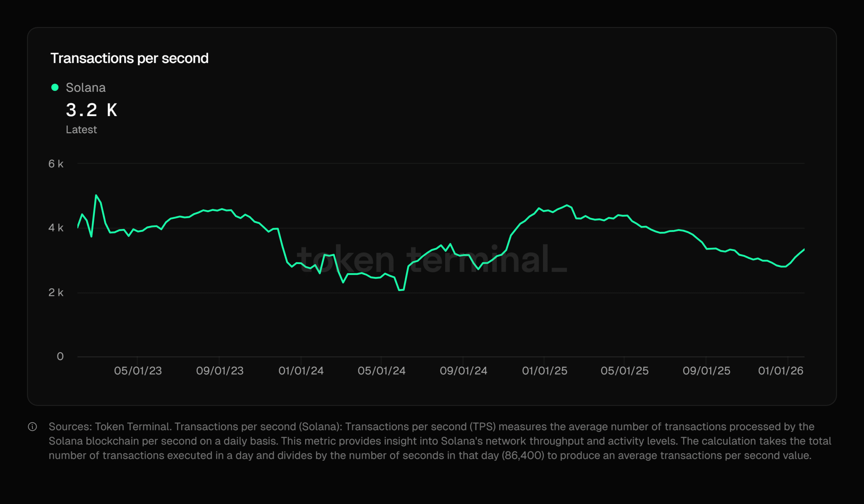This screenshot has height=504, width=864.
Task: Click the 6 k y-axis gridline label
Action: coord(57,164)
